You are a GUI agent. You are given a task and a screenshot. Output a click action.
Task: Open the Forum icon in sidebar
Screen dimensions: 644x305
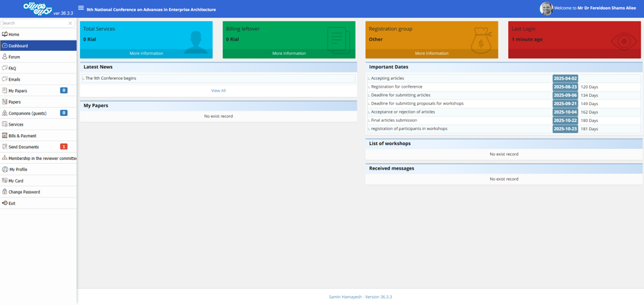(x=5, y=57)
